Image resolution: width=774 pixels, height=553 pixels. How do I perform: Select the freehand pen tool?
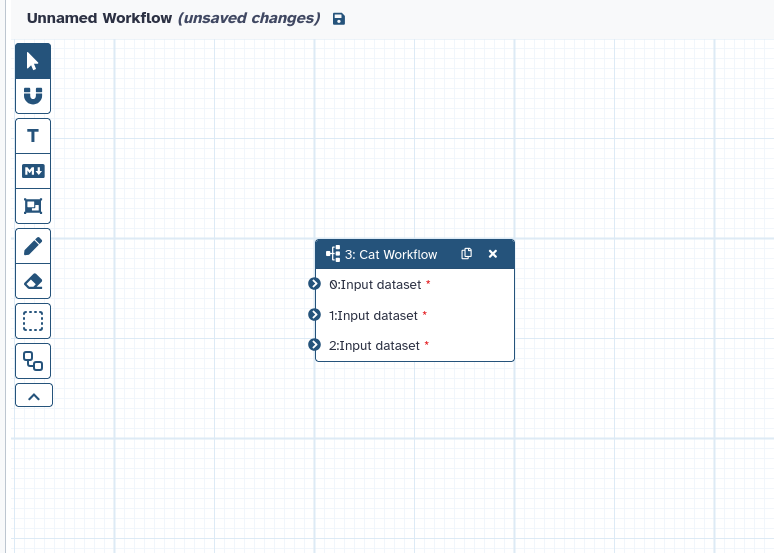[33, 246]
